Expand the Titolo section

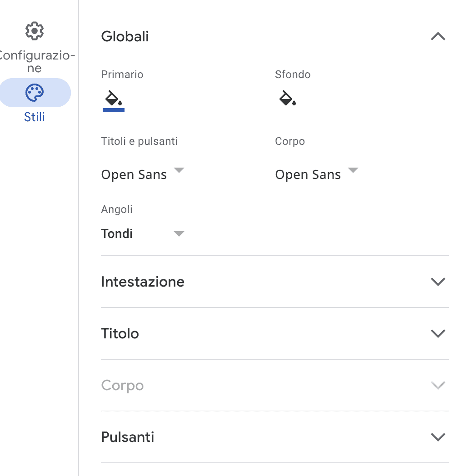coord(437,333)
